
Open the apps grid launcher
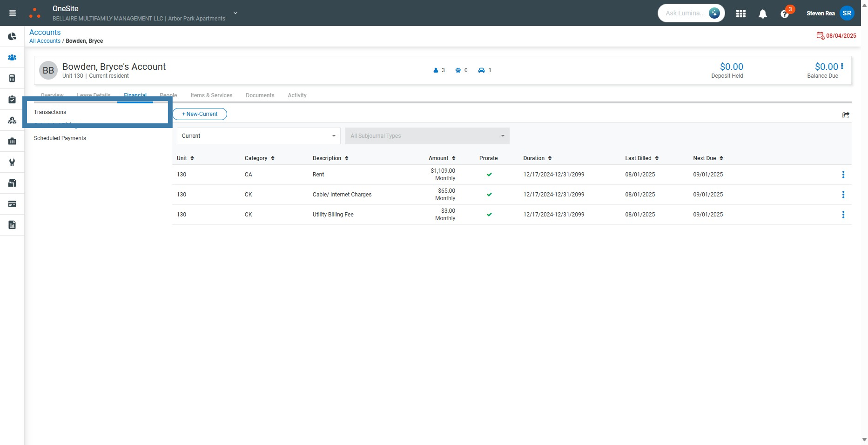[x=741, y=13]
